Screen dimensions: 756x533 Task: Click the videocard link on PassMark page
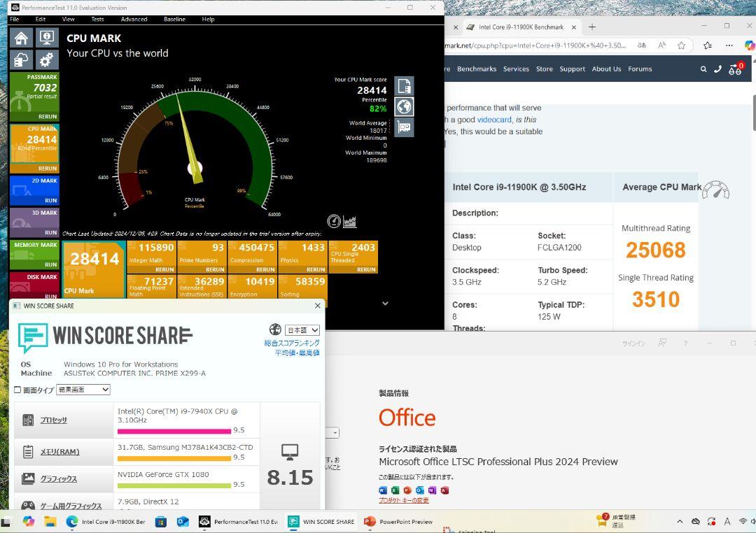coord(494,120)
